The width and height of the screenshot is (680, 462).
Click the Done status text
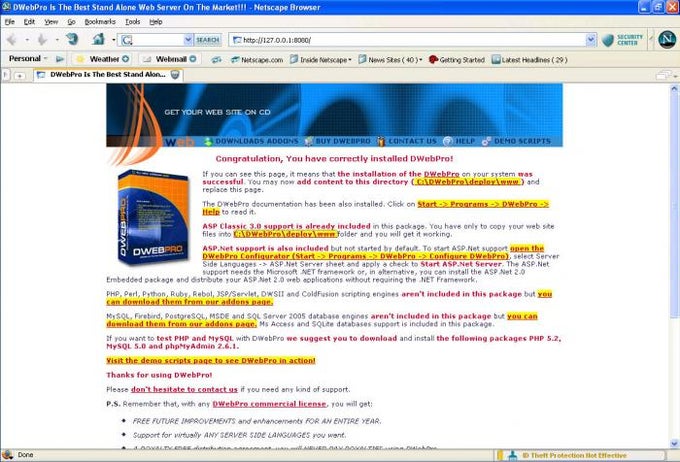coord(25,455)
